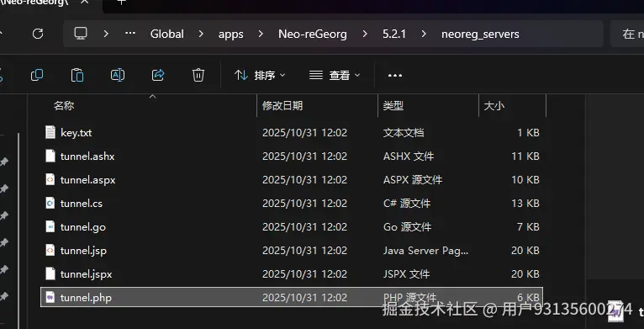Click the ASPX 源文件 type cell
644x329 pixels.
(413, 180)
